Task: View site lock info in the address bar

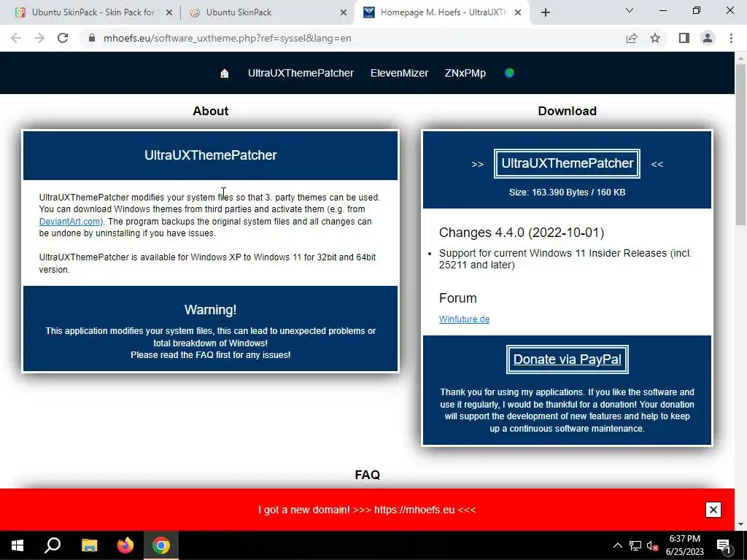Action: click(92, 38)
